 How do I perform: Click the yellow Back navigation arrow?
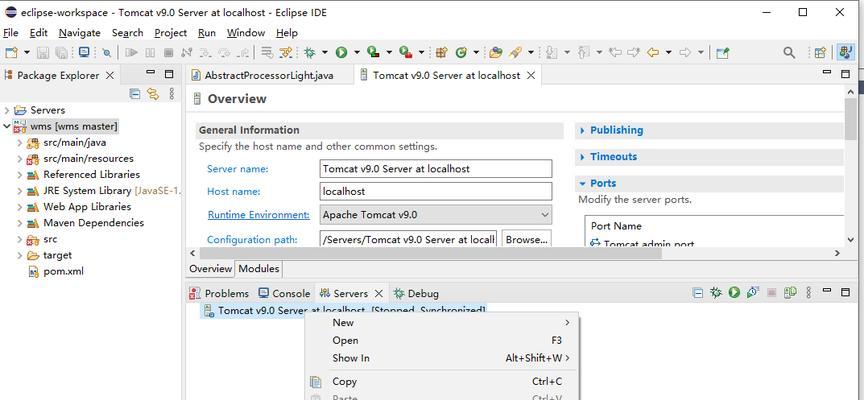(x=653, y=52)
